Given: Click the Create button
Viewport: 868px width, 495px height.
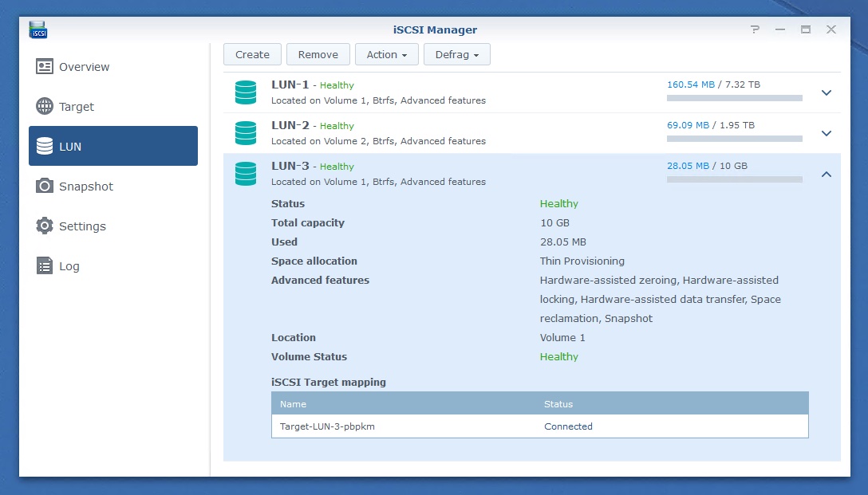Looking at the screenshot, I should [252, 54].
